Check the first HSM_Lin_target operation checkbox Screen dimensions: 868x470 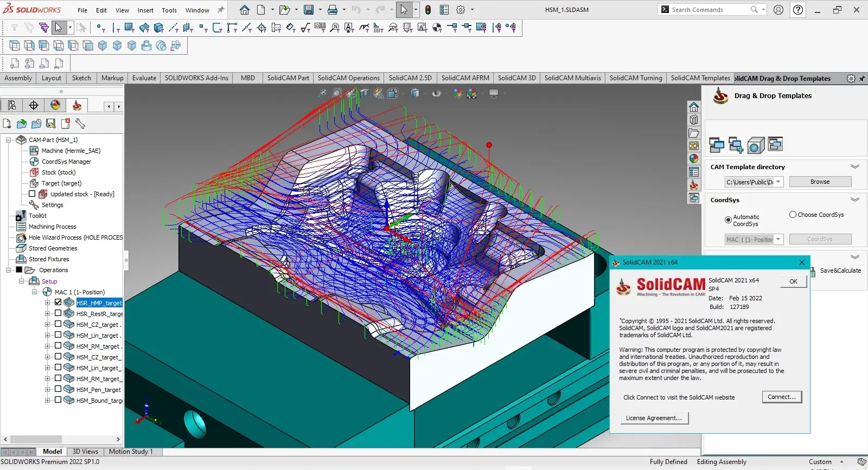coord(58,334)
